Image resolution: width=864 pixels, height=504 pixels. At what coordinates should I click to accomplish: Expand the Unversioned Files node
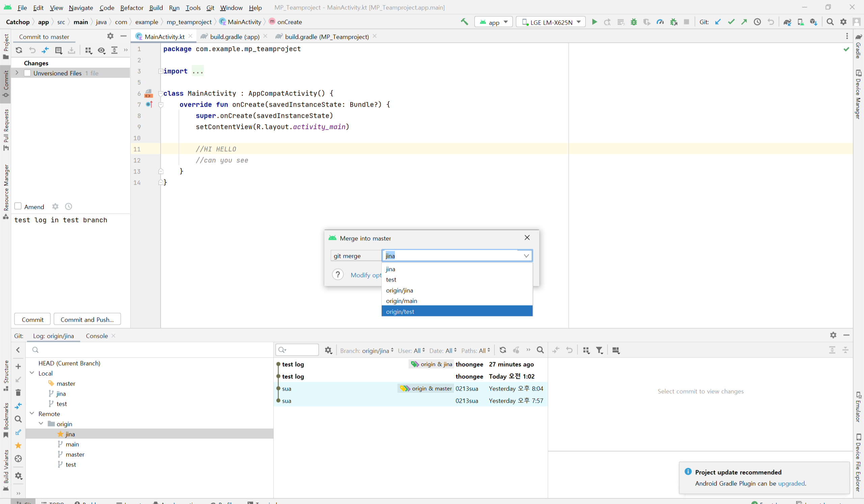tap(17, 73)
